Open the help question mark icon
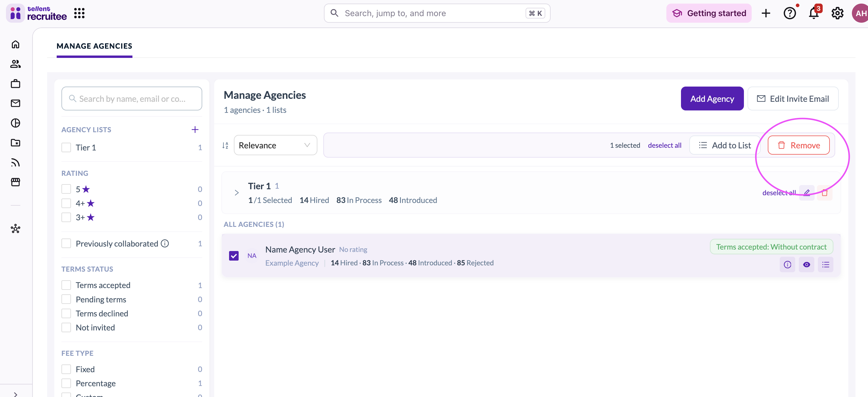This screenshot has height=397, width=868. click(x=790, y=13)
